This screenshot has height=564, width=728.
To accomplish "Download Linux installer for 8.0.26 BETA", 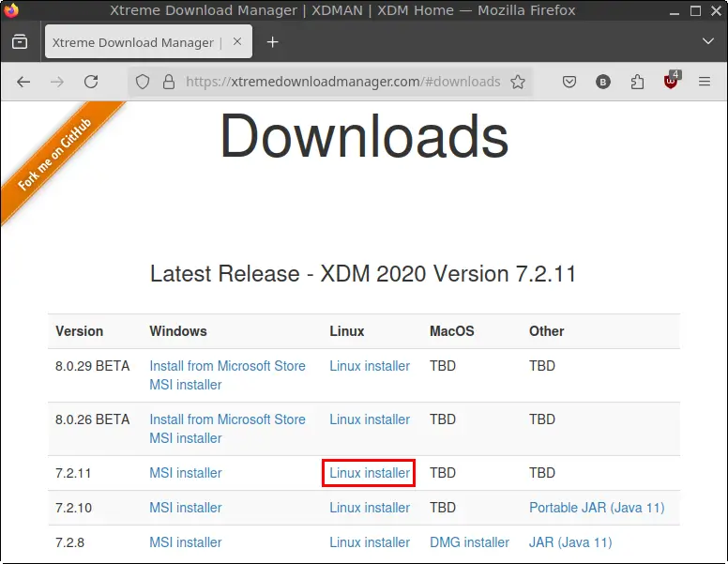I will point(370,419).
